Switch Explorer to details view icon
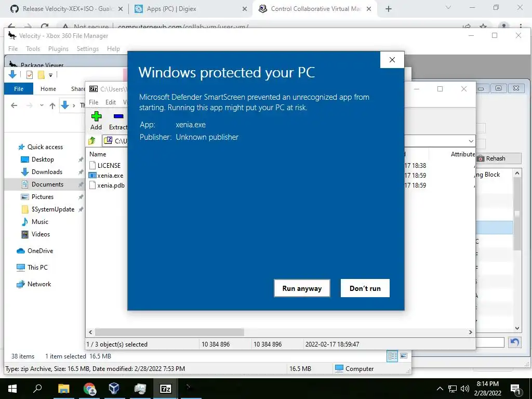This screenshot has height=399, width=532. (x=393, y=356)
